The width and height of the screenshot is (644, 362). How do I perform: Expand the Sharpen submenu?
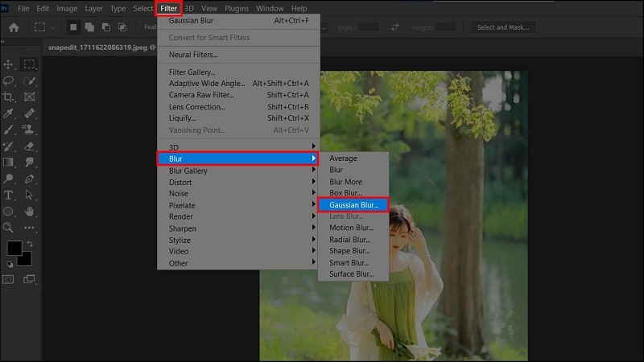tap(238, 228)
